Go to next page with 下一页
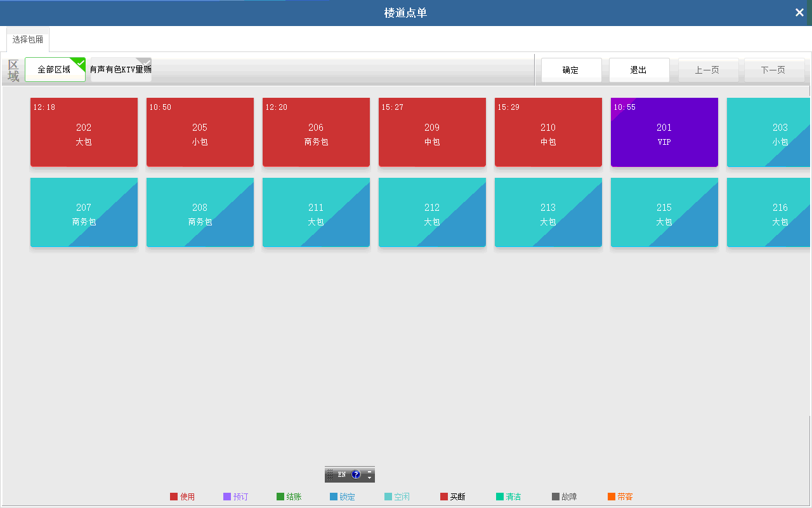The width and height of the screenshot is (812, 508). coord(774,70)
